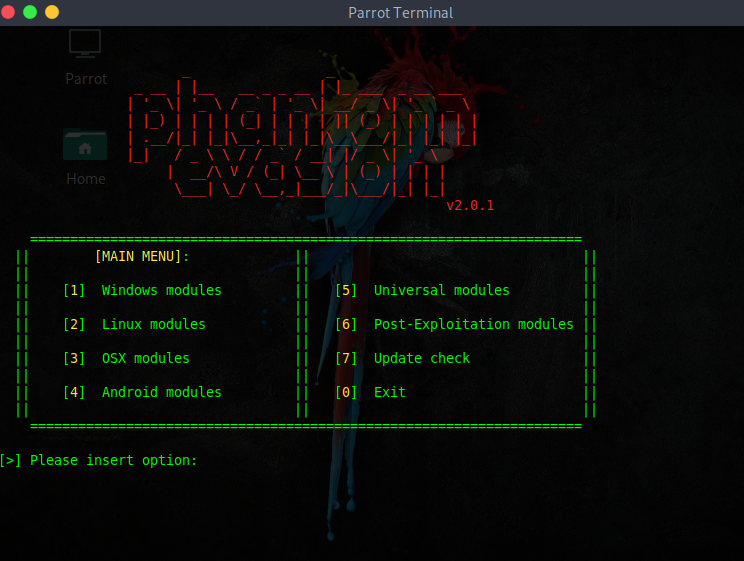Click the [4] option number
The height and width of the screenshot is (561, 744).
tap(74, 392)
